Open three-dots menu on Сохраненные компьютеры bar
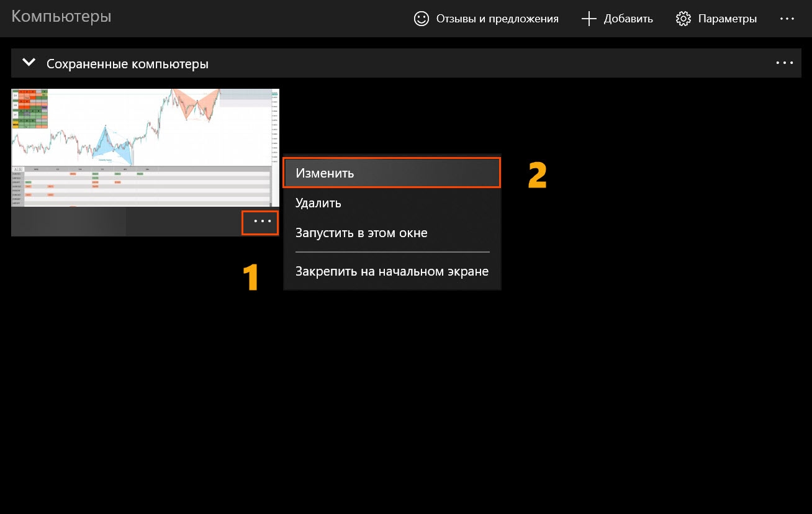This screenshot has height=514, width=812. [x=784, y=63]
